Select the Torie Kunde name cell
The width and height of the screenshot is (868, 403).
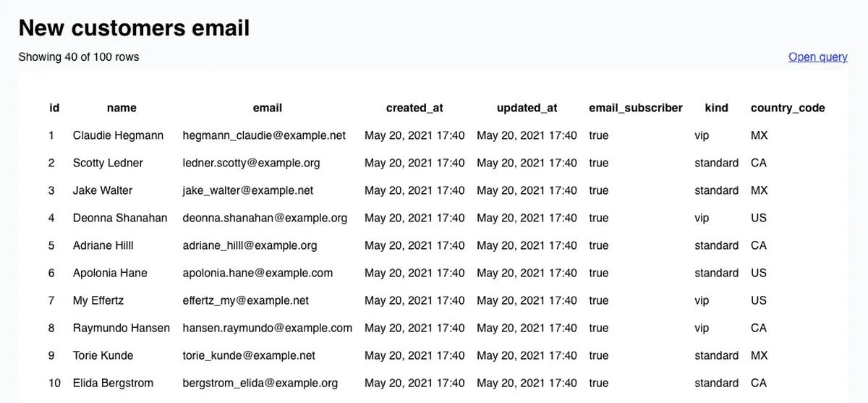pyautogui.click(x=103, y=355)
